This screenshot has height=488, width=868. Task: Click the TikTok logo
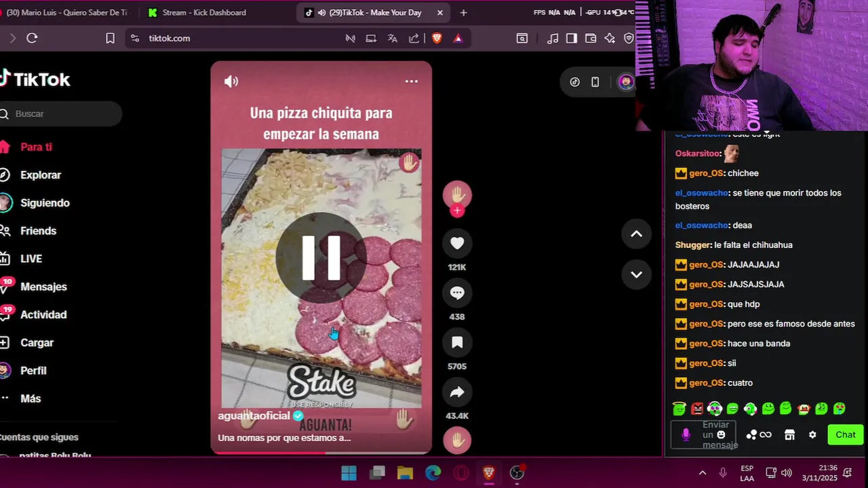coord(35,79)
